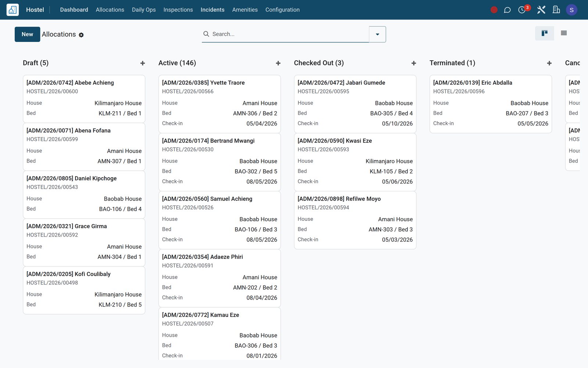Click the Hostel brand link
This screenshot has width=588, height=368.
[x=35, y=10]
